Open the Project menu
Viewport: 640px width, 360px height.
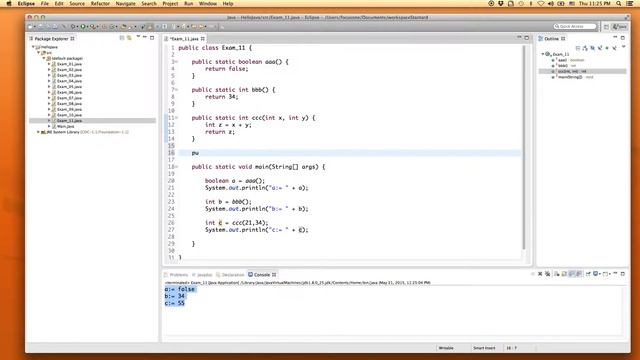170,4
